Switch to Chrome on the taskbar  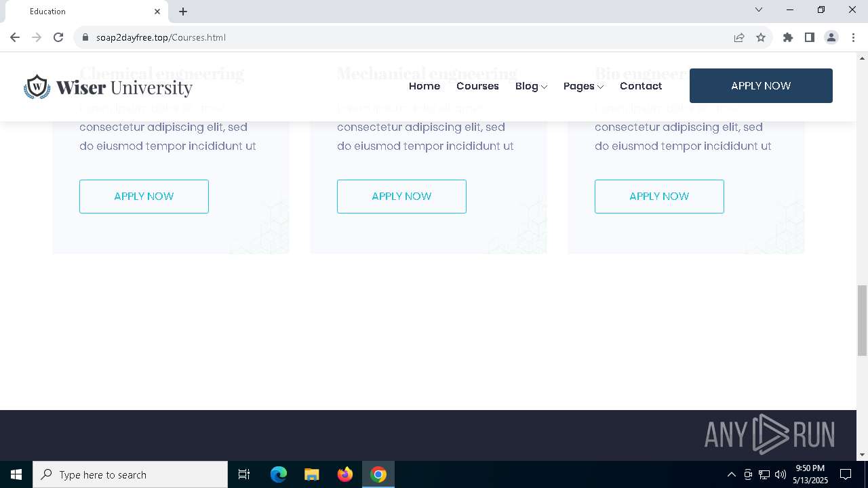click(378, 474)
